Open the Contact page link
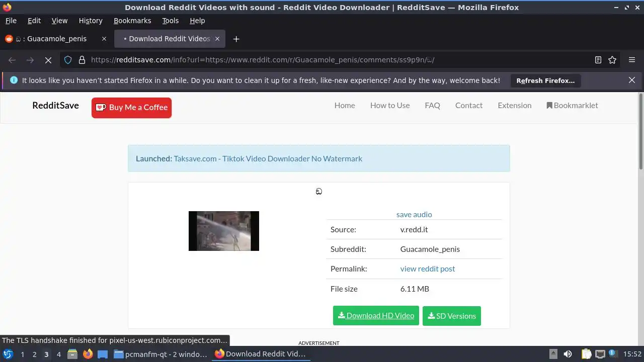Image resolution: width=644 pixels, height=362 pixels. click(x=469, y=105)
